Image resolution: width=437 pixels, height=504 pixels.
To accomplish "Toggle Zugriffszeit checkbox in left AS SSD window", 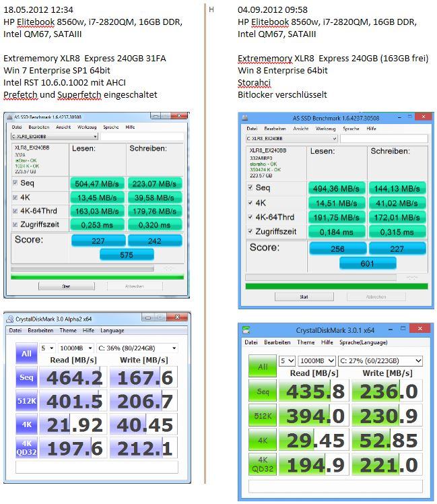I will pyautogui.click(x=15, y=224).
